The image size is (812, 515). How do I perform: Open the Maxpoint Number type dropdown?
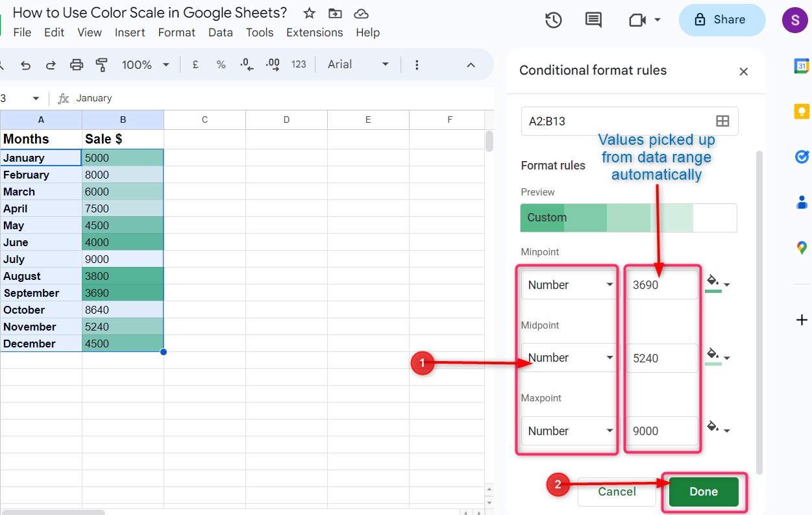[569, 431]
